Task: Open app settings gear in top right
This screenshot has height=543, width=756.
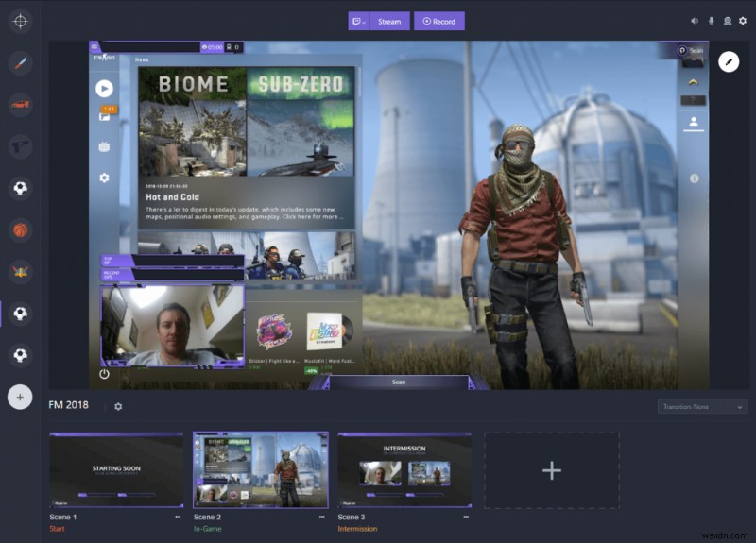Action: 743,21
